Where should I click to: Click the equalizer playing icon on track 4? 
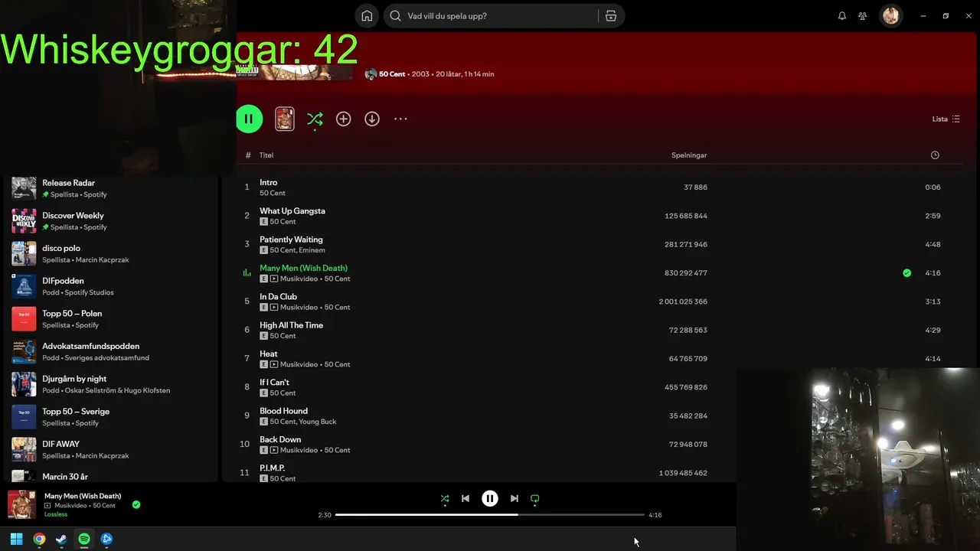click(247, 273)
